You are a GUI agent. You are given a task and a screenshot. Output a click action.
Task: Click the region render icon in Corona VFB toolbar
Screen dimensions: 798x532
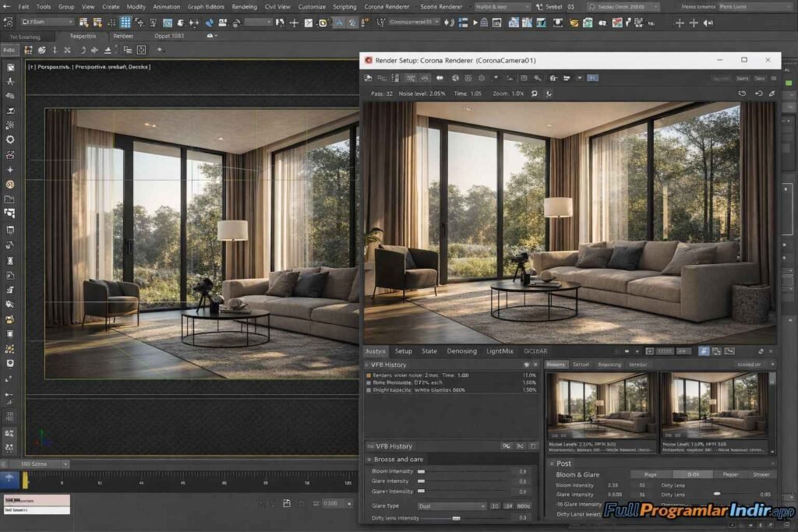(x=411, y=79)
